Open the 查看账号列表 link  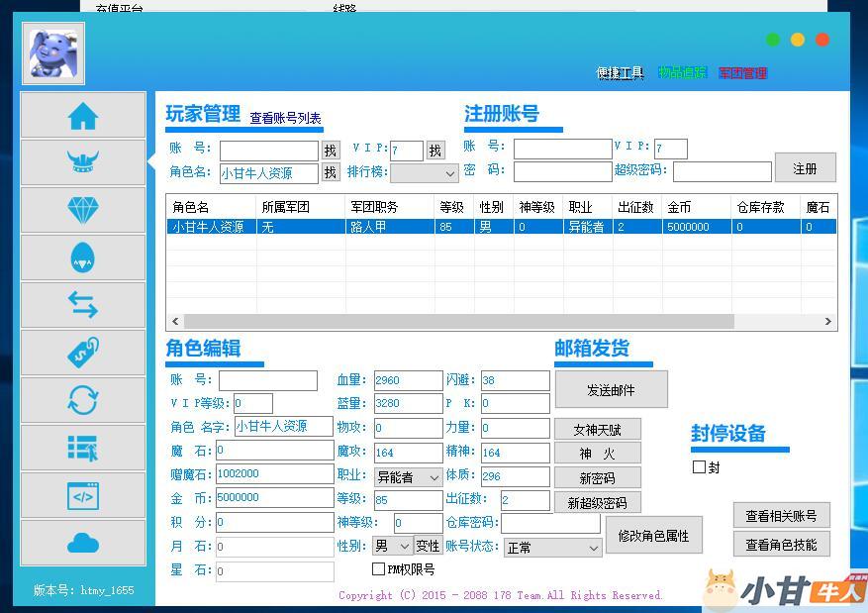tap(285, 119)
